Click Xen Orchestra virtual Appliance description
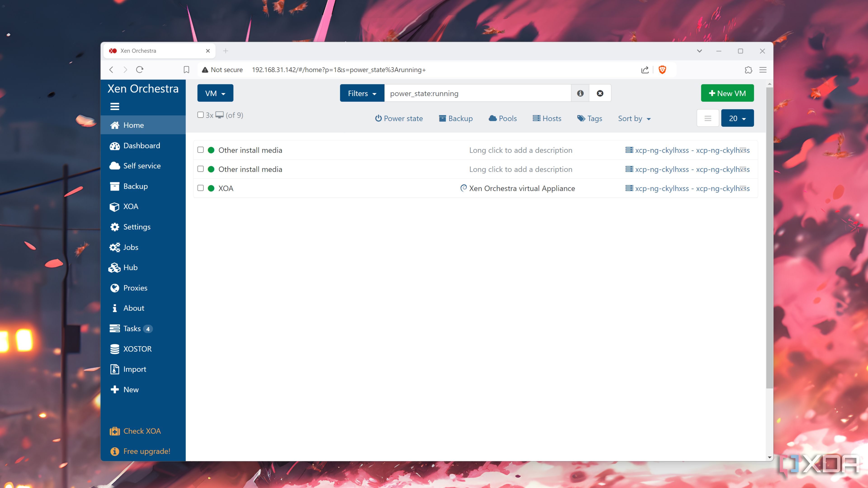The height and width of the screenshot is (488, 868). tap(522, 188)
